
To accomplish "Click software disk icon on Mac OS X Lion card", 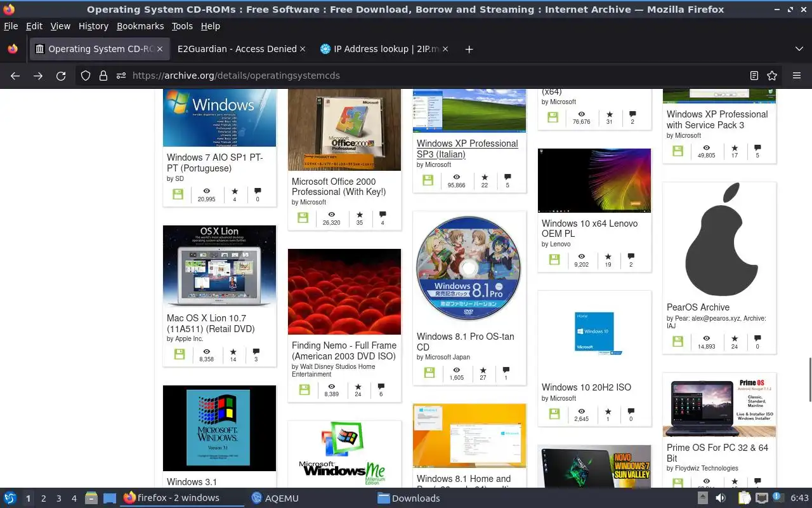I will coord(180,354).
